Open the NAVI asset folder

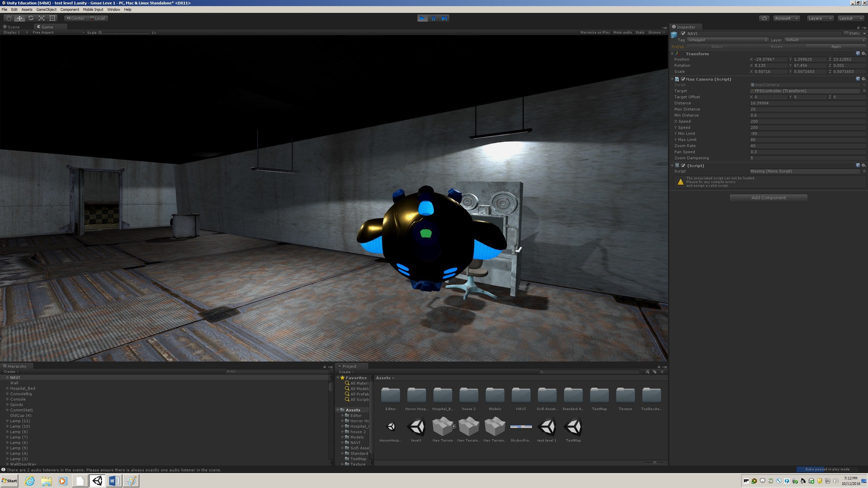521,399
